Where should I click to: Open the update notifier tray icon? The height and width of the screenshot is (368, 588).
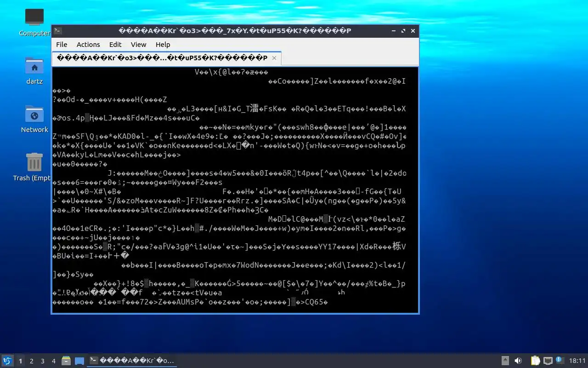(x=560, y=360)
